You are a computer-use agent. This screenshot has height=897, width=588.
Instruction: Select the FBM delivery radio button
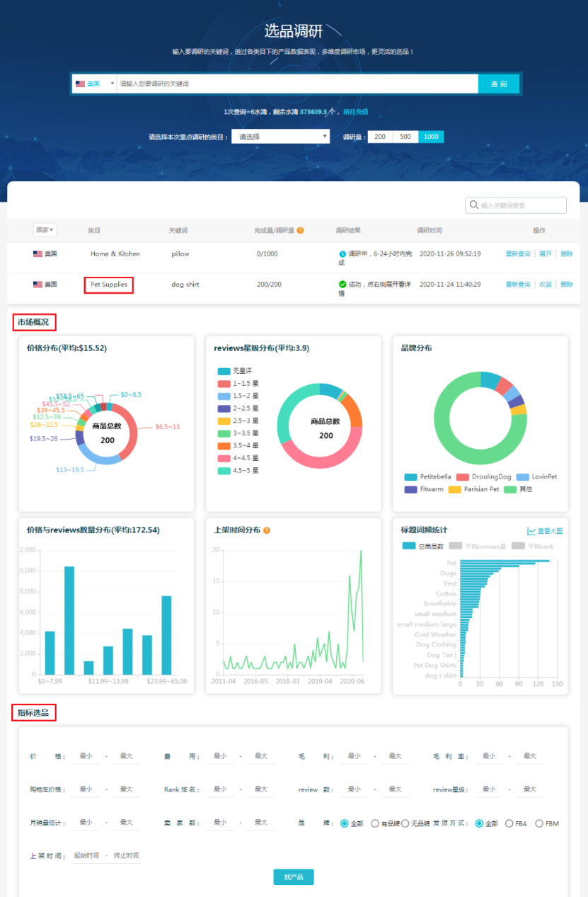(x=539, y=823)
